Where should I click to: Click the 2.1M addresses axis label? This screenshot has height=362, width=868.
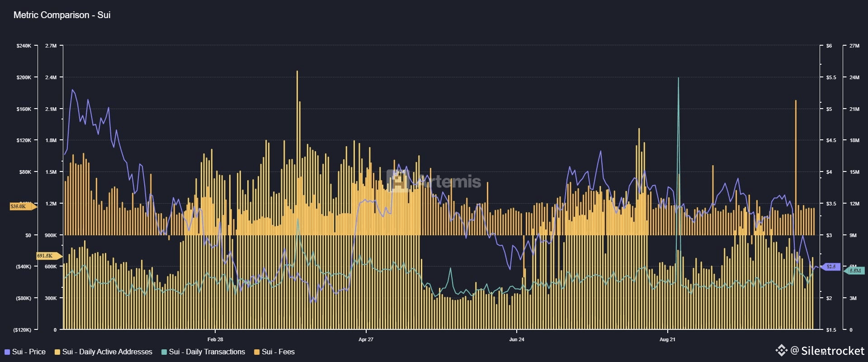[x=51, y=109]
